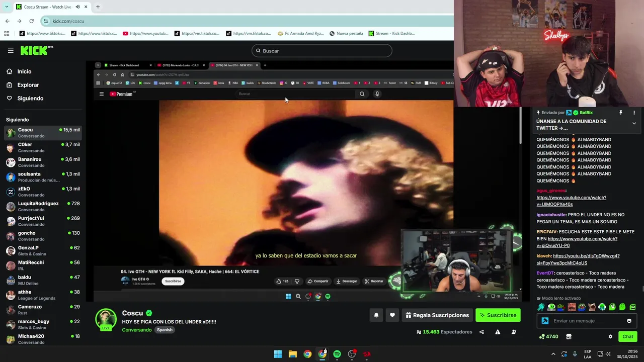
Task: Unpin the pinned chat message
Action: (621, 113)
